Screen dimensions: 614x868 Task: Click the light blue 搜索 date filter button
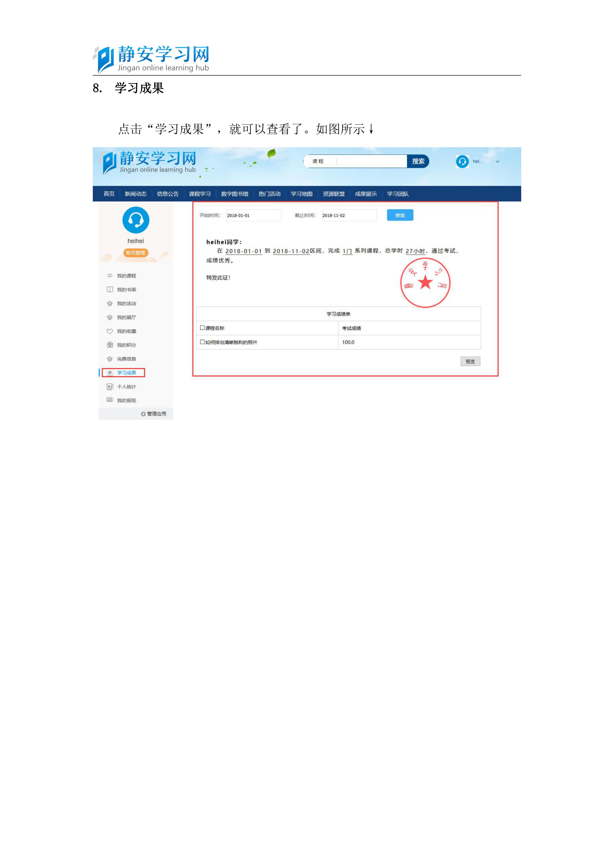tap(400, 215)
